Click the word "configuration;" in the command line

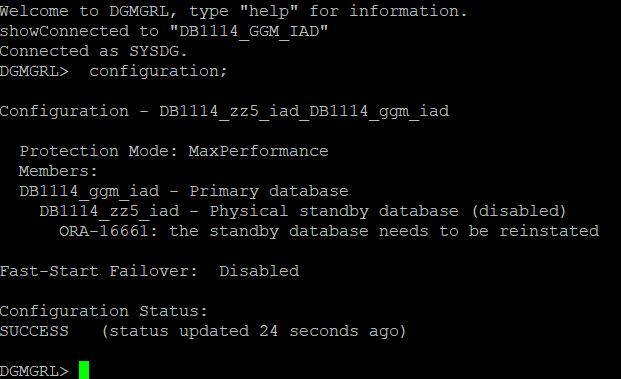(x=158, y=71)
